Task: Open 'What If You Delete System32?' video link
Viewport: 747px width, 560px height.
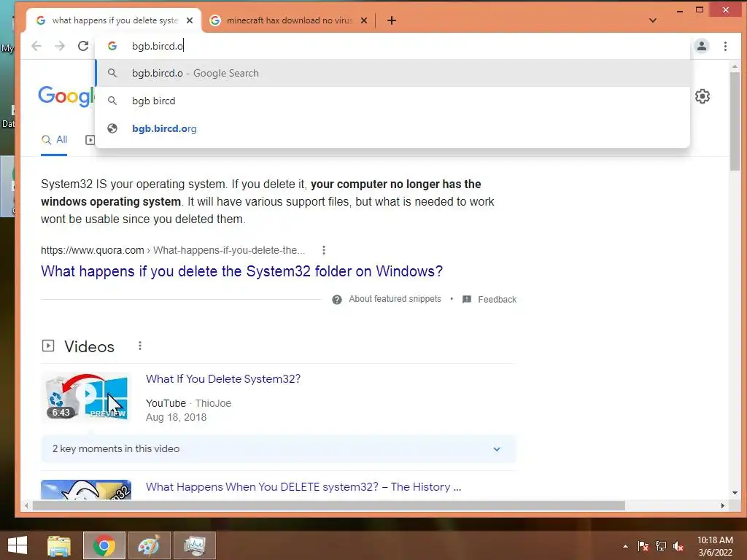Action: click(x=223, y=379)
